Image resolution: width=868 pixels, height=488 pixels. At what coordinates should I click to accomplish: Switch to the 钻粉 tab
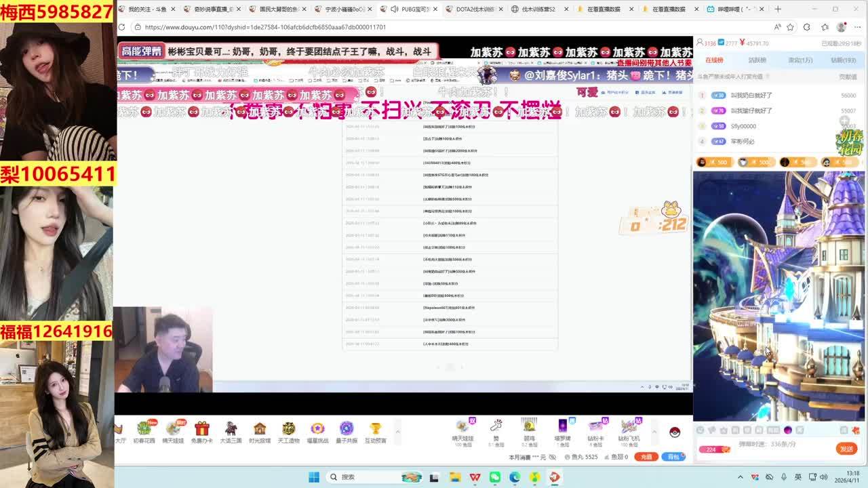[x=843, y=60]
